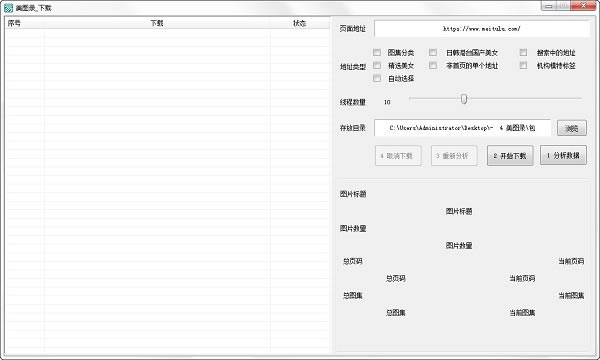Click the app icon in the title bar
This screenshot has height=360, width=600.
[8, 8]
